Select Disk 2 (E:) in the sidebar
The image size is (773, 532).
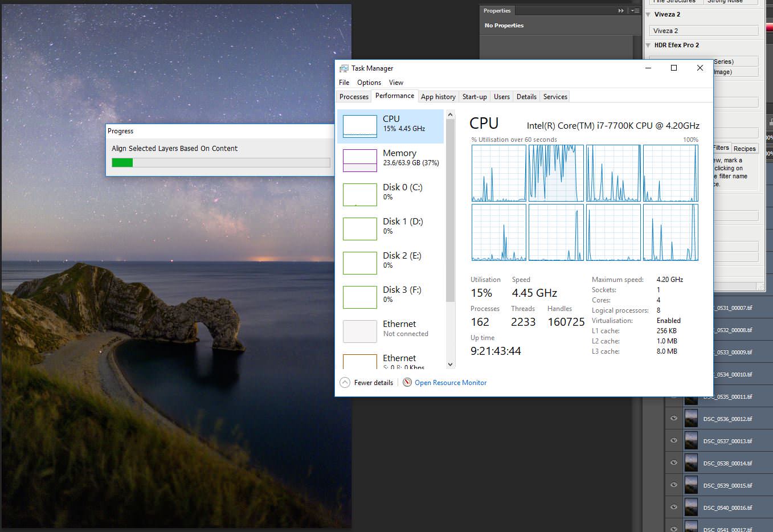click(390, 263)
